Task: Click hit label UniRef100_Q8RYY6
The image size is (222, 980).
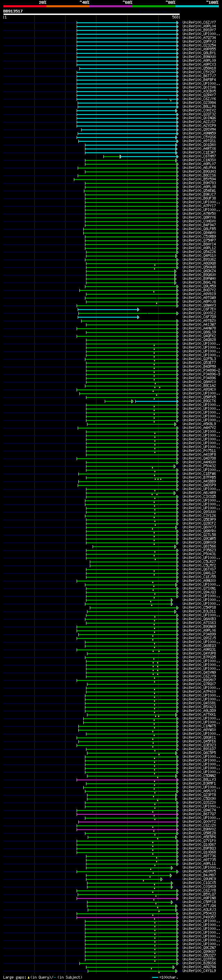Action: [199, 217]
